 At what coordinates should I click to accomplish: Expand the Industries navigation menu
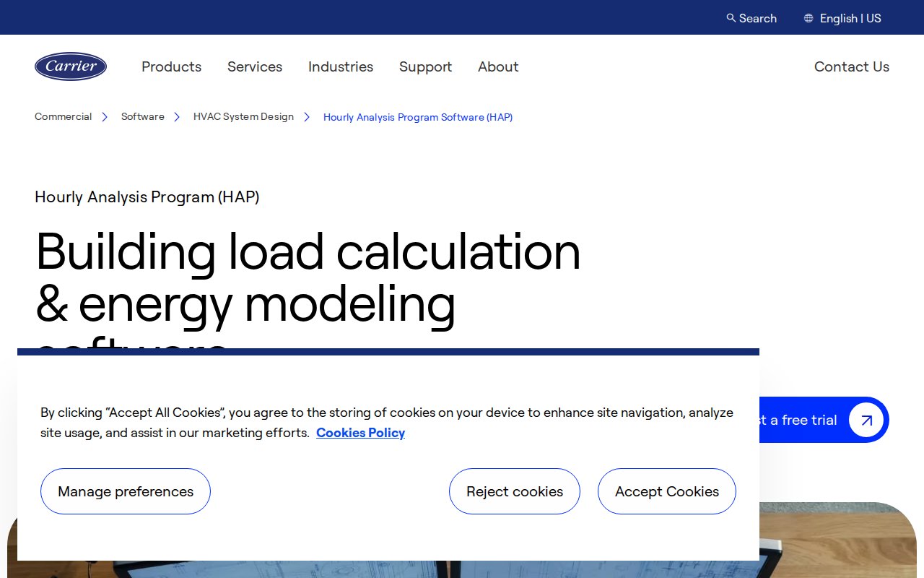(341, 66)
